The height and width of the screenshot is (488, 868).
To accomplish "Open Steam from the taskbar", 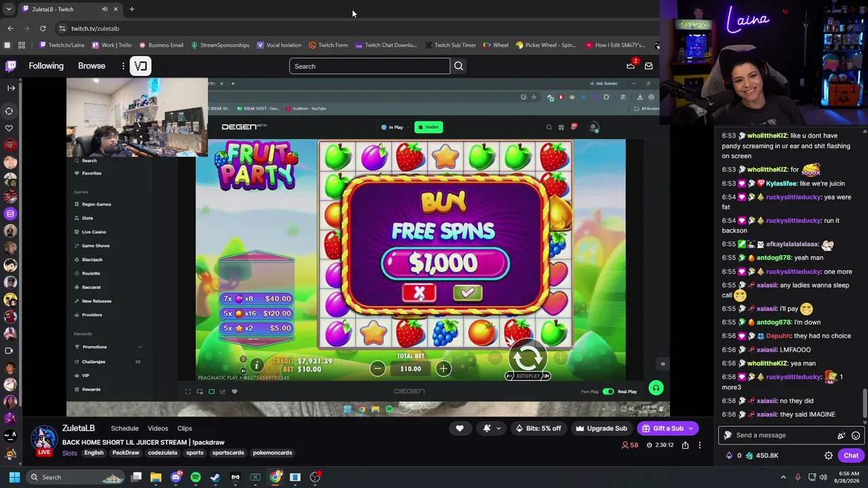I will (216, 477).
